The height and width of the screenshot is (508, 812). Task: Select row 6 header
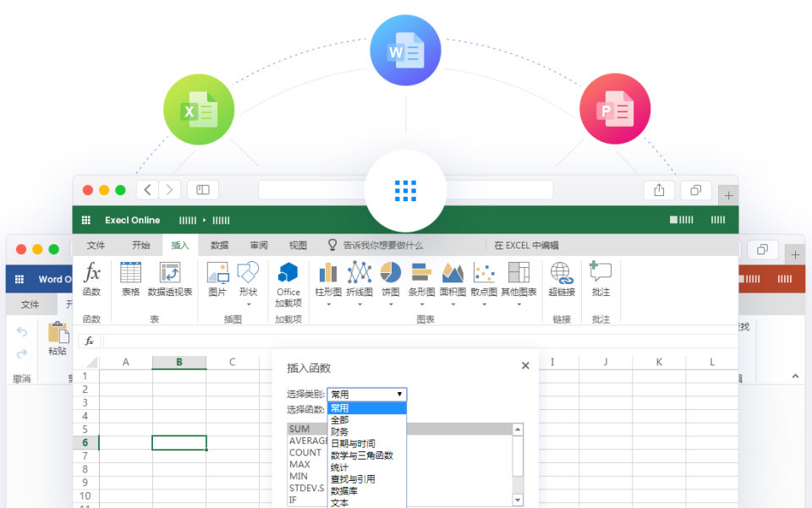tap(85, 443)
